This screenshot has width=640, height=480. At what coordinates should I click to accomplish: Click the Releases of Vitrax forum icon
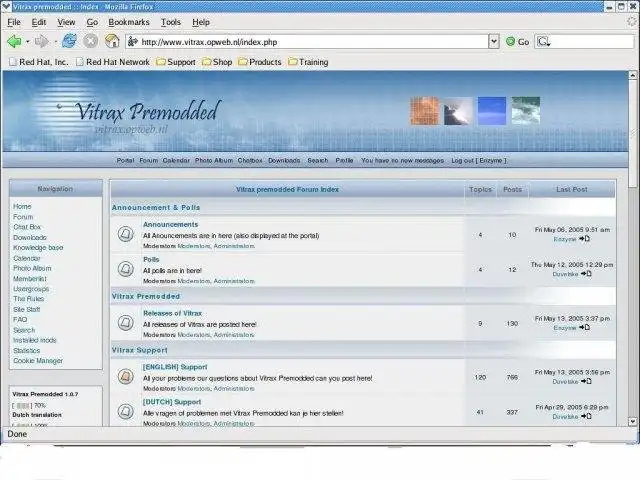tap(126, 323)
